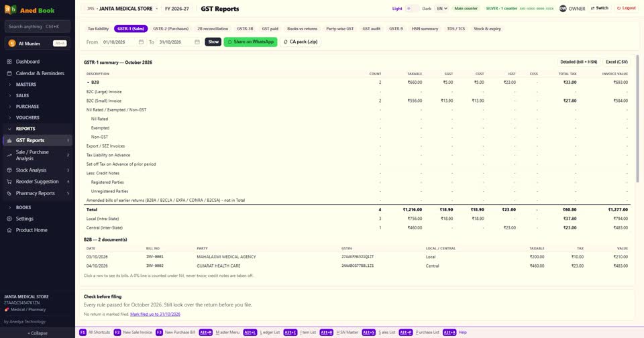Click the Alt+P Purchase List shortcut

tap(418, 332)
